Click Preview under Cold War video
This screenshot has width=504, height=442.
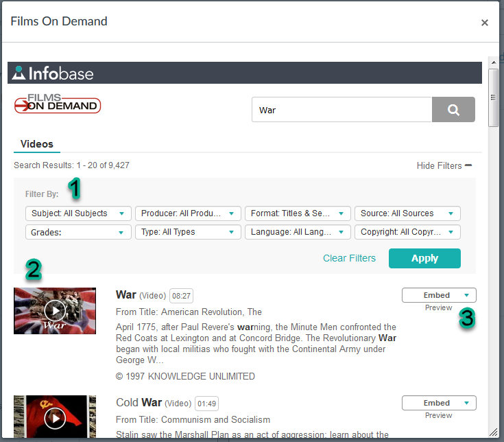point(438,416)
